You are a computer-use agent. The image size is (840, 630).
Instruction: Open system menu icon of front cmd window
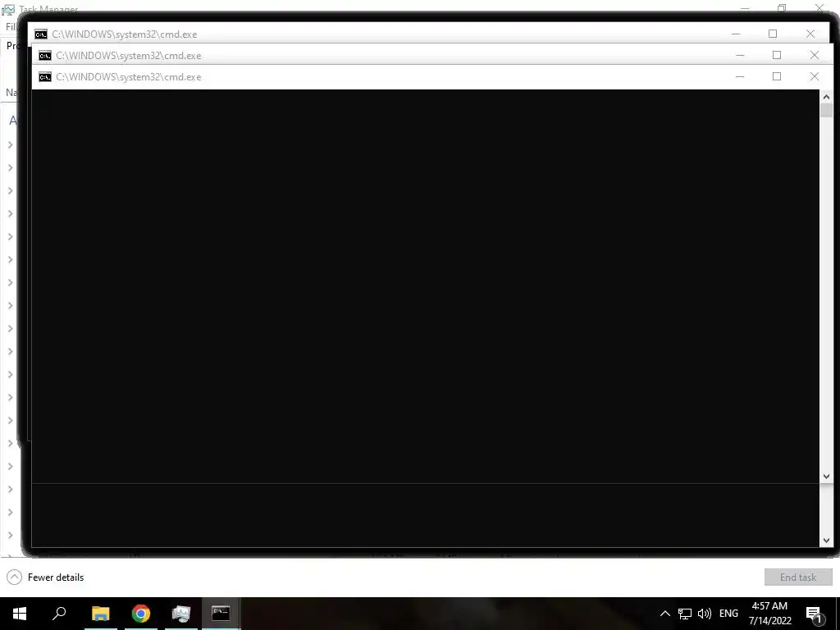click(x=45, y=77)
